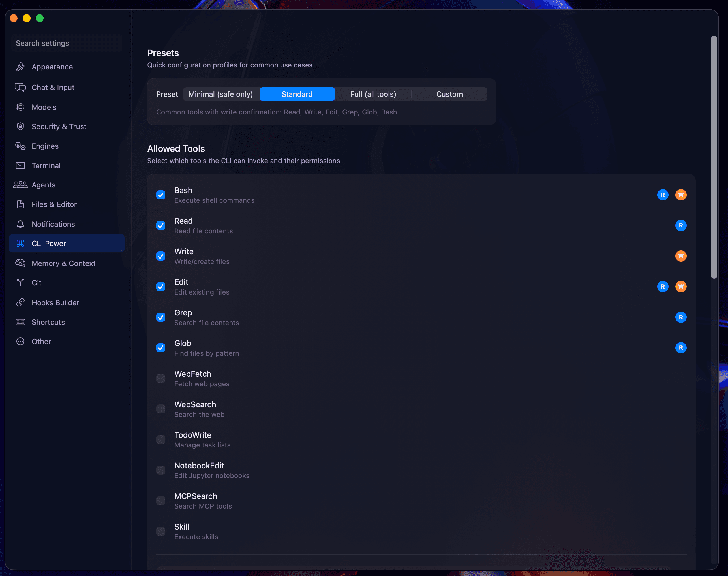
Task: Select the Memory & Context brain icon
Action: click(x=20, y=263)
